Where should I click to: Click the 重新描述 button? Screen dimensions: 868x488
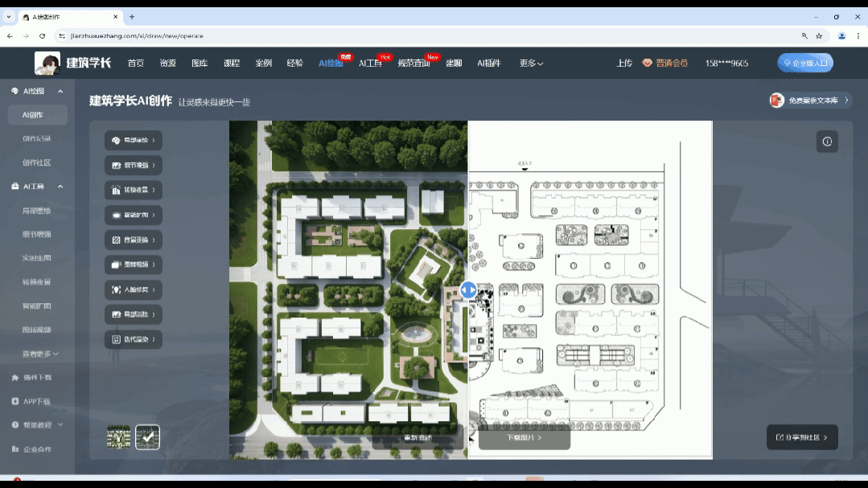point(418,437)
